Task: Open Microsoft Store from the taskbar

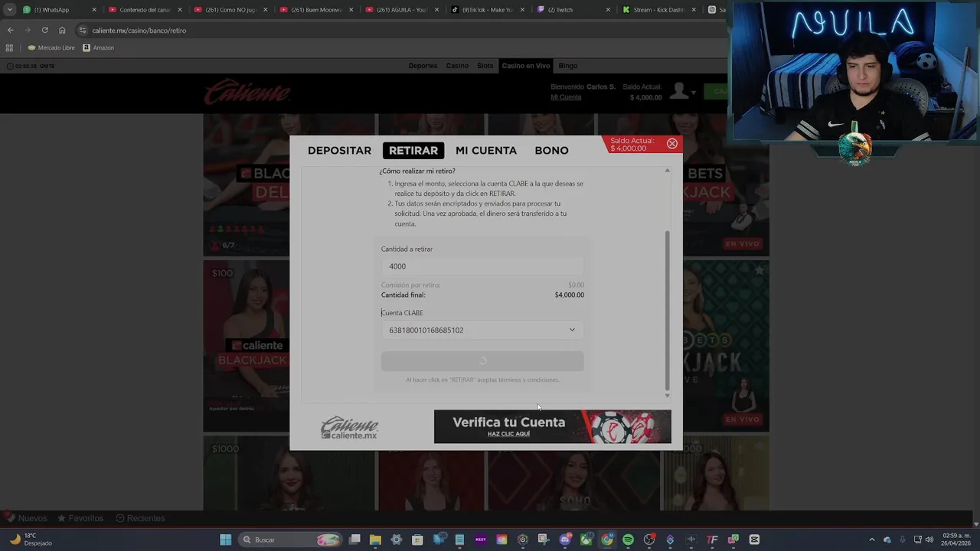Action: coord(417,540)
